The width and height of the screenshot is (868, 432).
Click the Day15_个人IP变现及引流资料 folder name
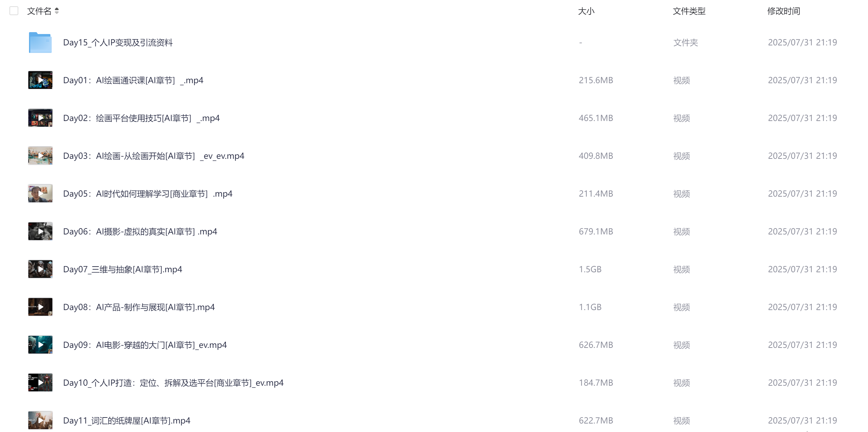coord(118,43)
